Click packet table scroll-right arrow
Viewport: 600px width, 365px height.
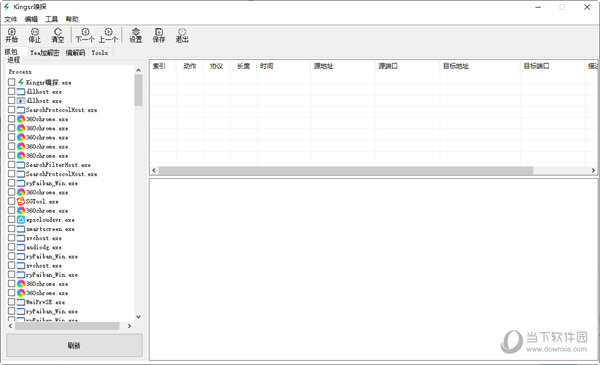pos(593,170)
